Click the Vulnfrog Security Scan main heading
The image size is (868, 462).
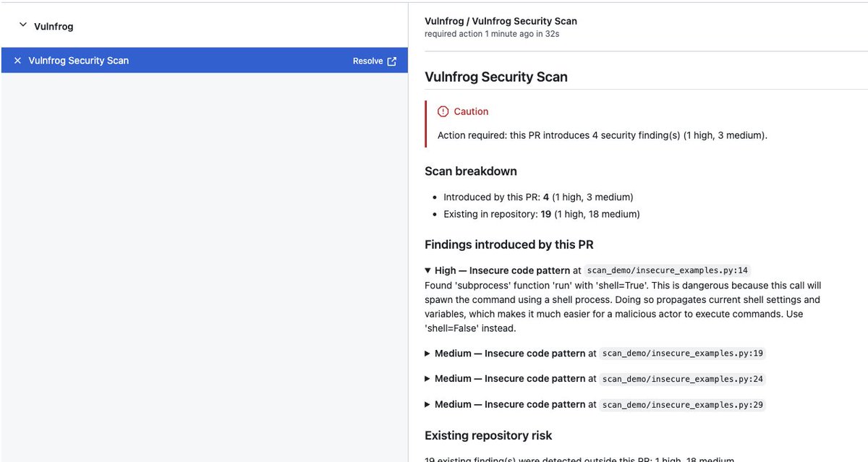click(496, 77)
